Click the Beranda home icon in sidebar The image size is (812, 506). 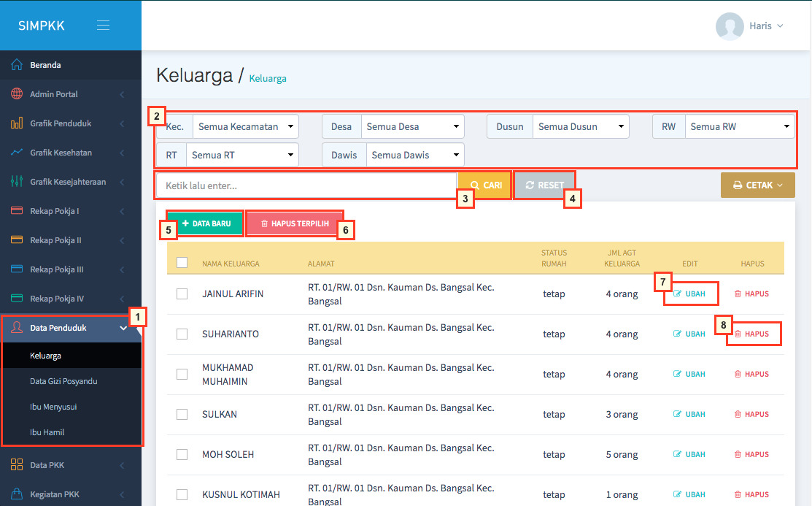coord(17,65)
